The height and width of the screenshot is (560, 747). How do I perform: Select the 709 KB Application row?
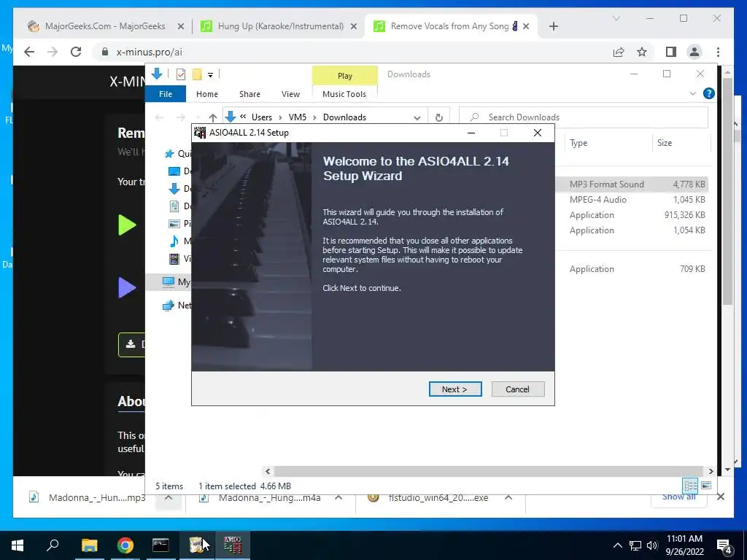[632, 268]
